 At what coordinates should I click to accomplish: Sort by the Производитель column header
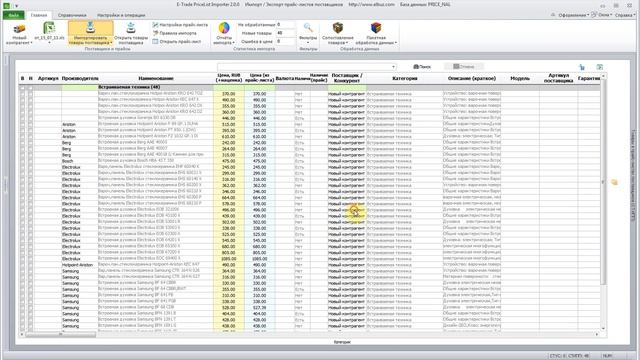80,78
